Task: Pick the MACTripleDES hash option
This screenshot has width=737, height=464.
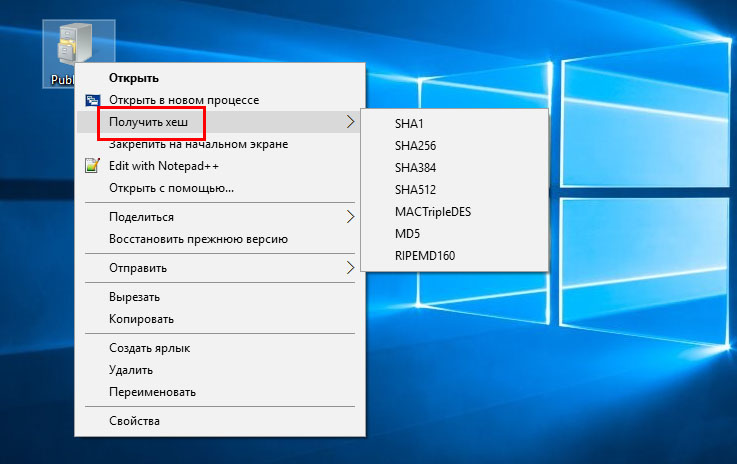Action: point(433,212)
